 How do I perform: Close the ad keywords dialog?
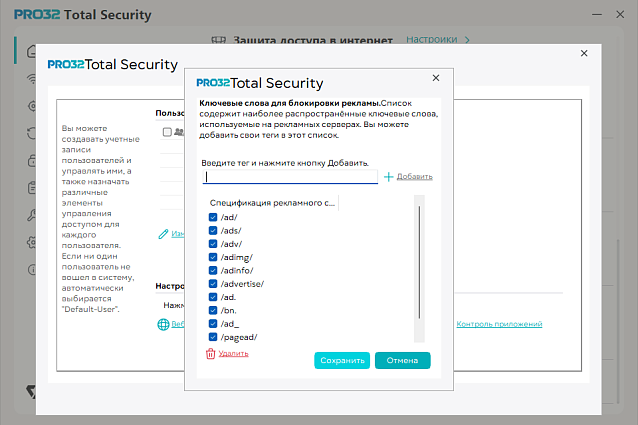pyautogui.click(x=436, y=78)
